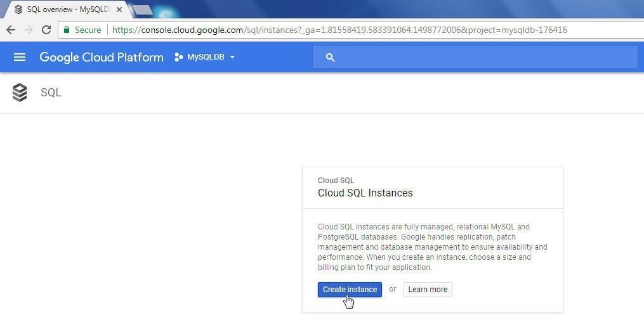Focus the console search input field
The width and height of the screenshot is (644, 327).
coord(475,57)
